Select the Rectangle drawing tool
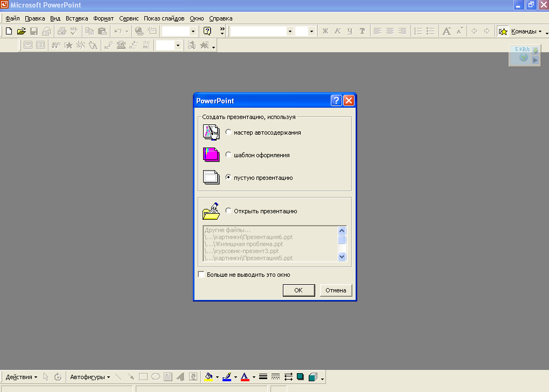The image size is (549, 392). (143, 377)
